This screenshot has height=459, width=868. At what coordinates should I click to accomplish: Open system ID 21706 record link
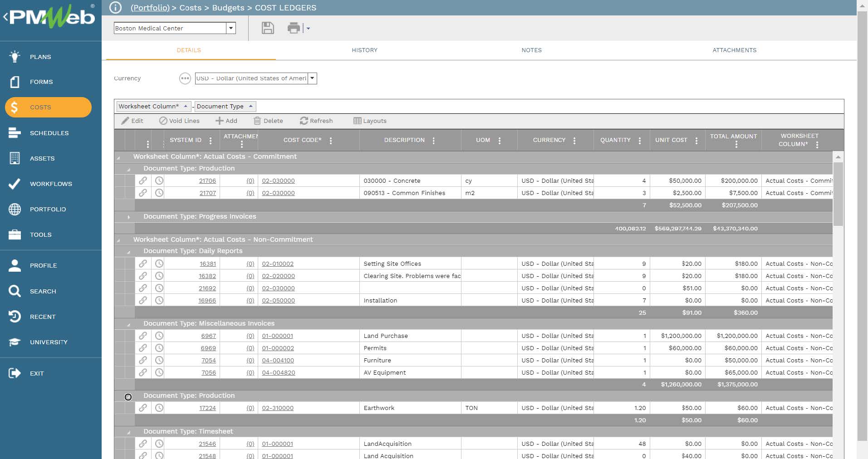(207, 181)
